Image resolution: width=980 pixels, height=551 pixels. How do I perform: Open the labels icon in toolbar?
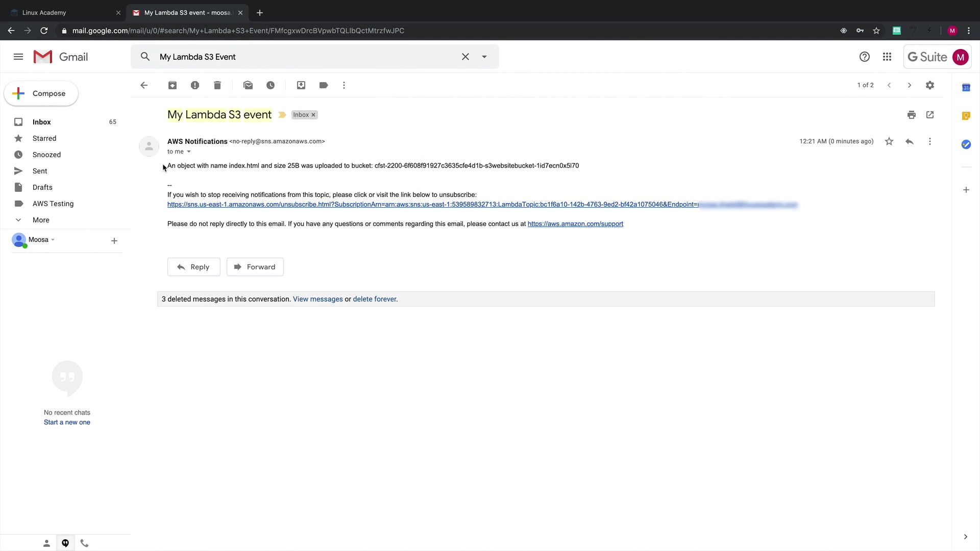pyautogui.click(x=324, y=85)
